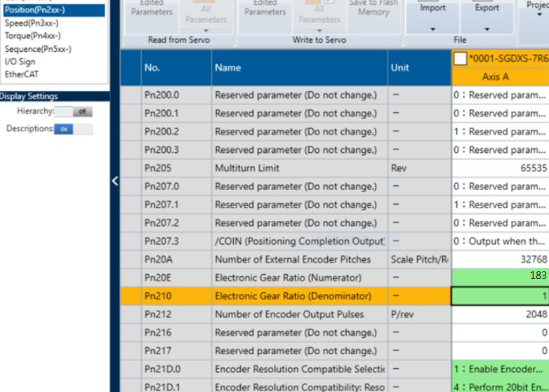
Task: Select the Speed(Pn3xx-) category
Action: [32, 23]
